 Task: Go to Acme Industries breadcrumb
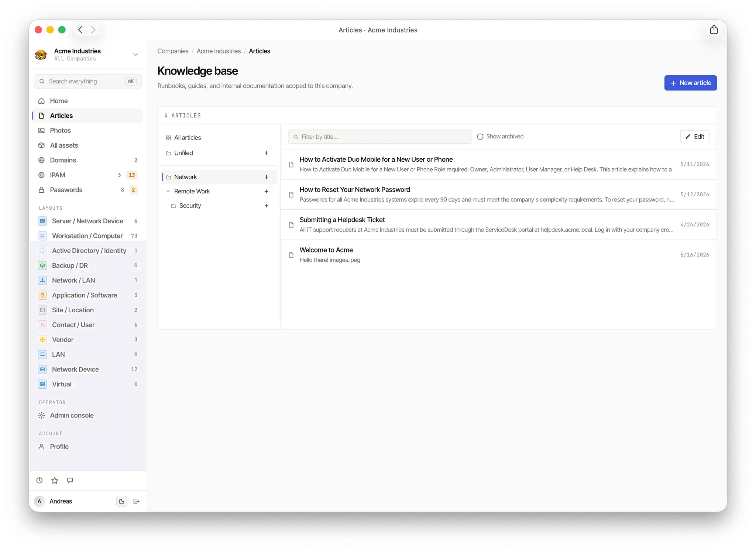pyautogui.click(x=219, y=51)
